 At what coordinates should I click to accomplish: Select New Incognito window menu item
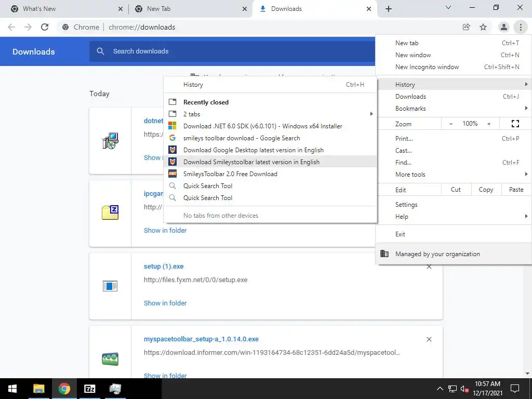pyautogui.click(x=453, y=67)
